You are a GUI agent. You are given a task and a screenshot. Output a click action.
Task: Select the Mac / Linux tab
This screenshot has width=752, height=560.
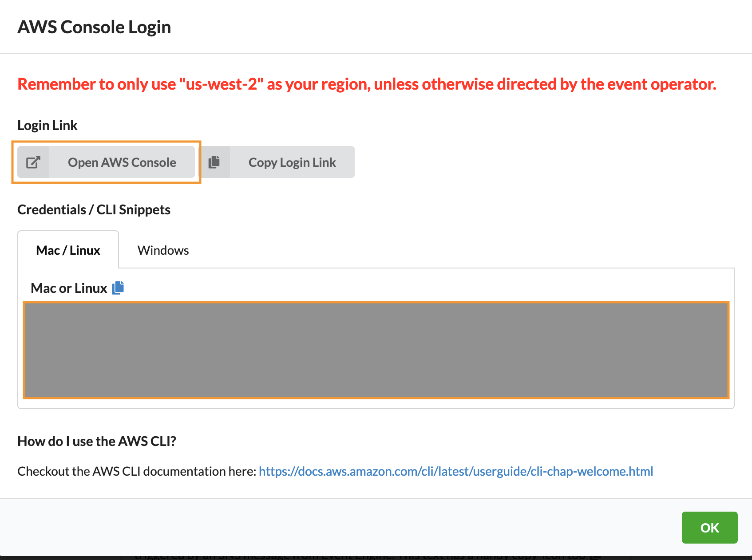(x=68, y=250)
